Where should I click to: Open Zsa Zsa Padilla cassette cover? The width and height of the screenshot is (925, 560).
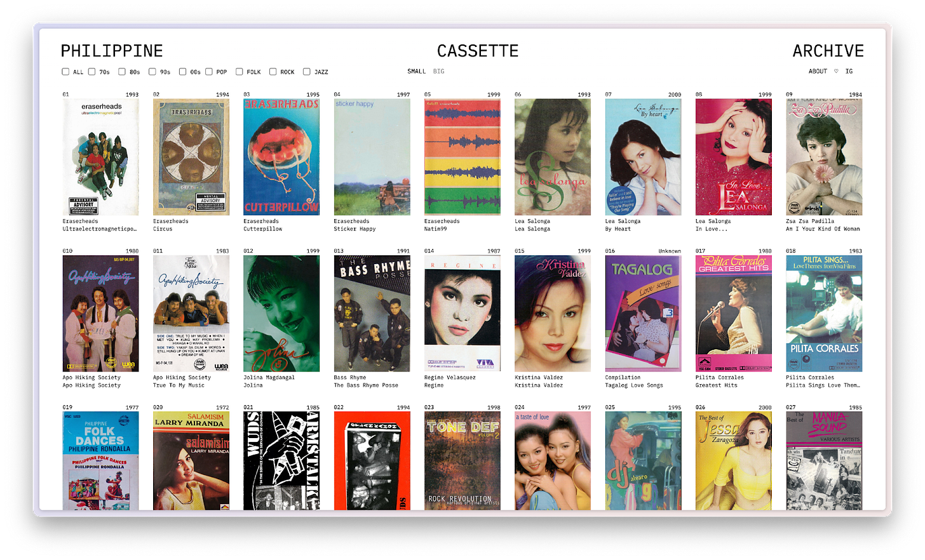pyautogui.click(x=824, y=157)
